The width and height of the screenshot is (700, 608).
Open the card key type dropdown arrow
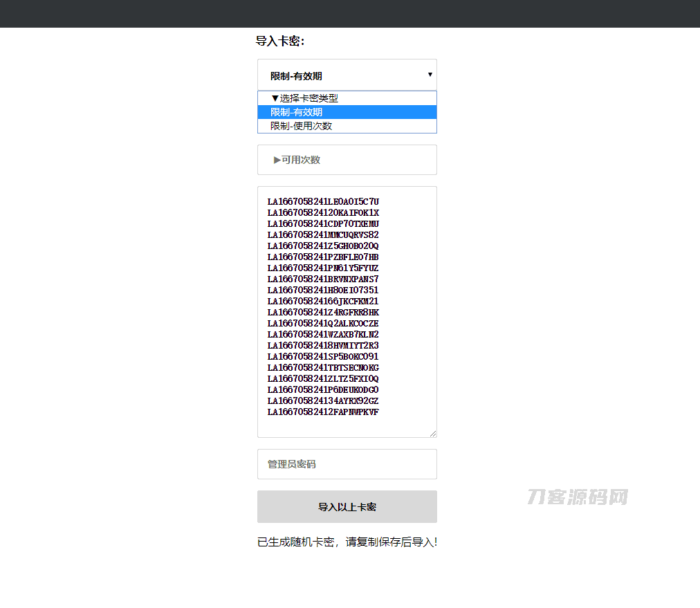coord(430,74)
